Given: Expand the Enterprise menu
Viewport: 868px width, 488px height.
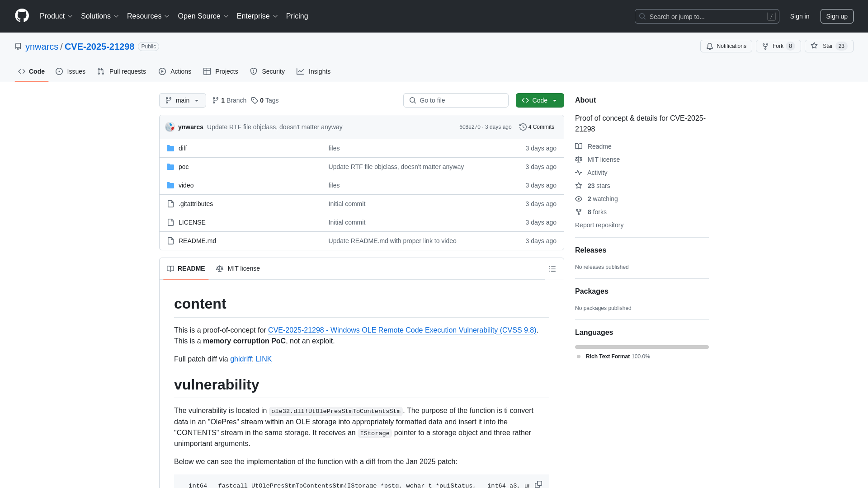Looking at the screenshot, I should [257, 16].
